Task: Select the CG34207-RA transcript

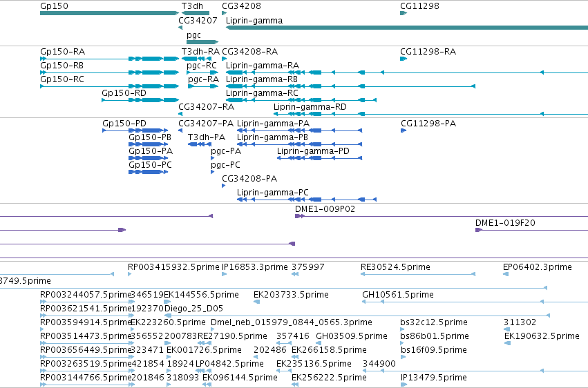Action: click(180, 114)
